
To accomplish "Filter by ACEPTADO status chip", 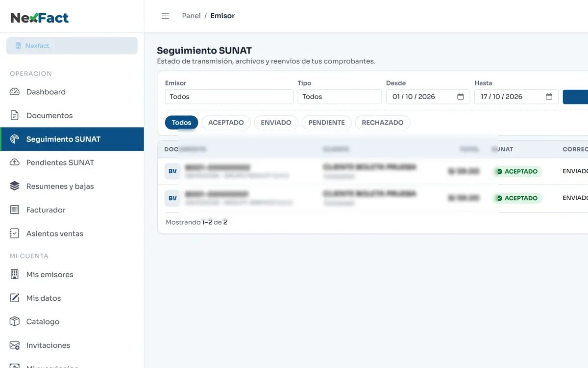I will pyautogui.click(x=226, y=123).
